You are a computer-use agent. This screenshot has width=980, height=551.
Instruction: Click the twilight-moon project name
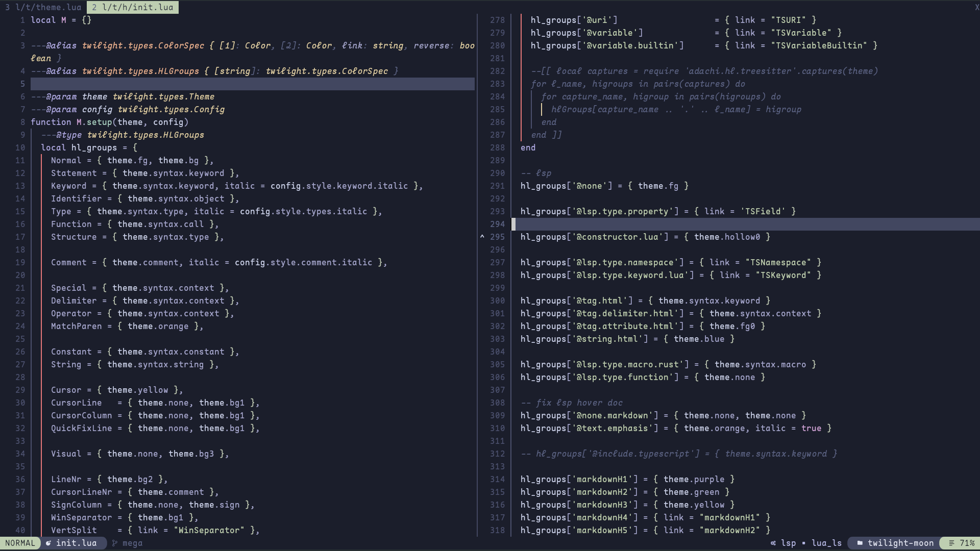900,543
